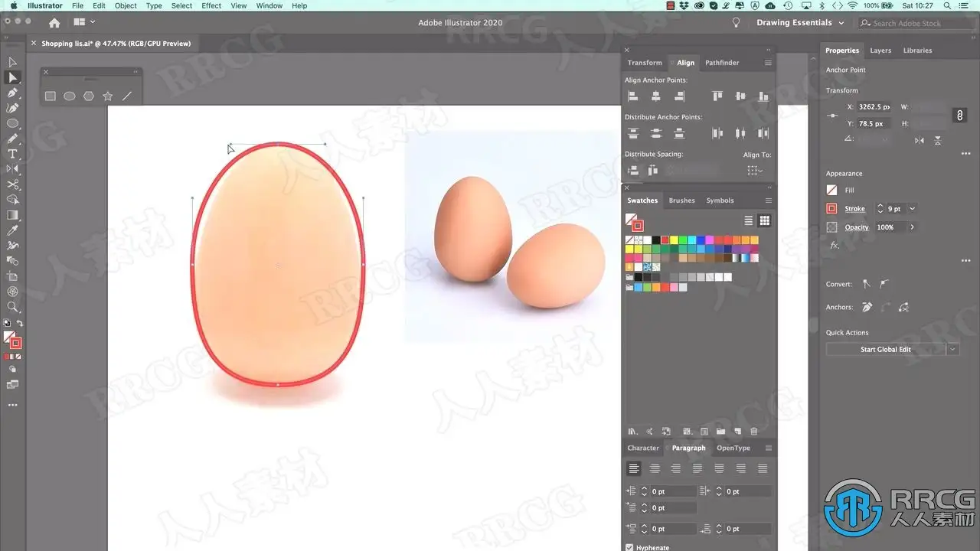The height and width of the screenshot is (551, 980).
Task: Toggle constrain width and height proportions
Action: pos(959,115)
